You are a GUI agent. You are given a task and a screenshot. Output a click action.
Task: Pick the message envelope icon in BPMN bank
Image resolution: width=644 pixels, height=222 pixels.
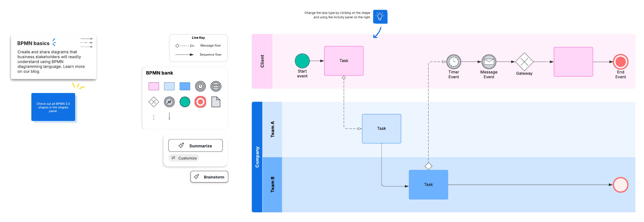(216, 86)
